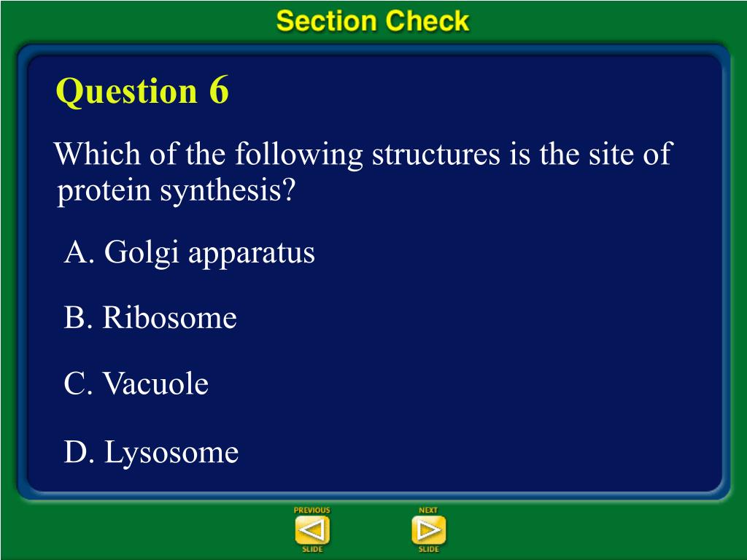This screenshot has width=747, height=560.
Task: Click the number 6 in the heading
Action: point(219,90)
